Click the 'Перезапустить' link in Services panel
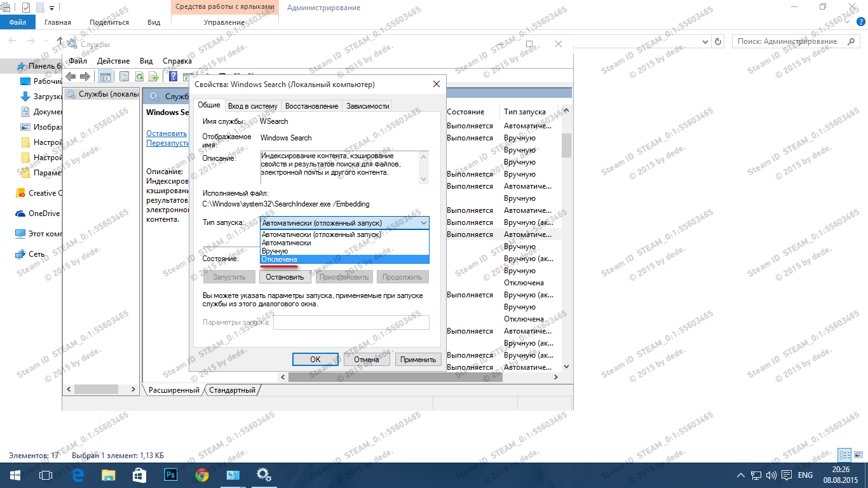This screenshot has height=488, width=868. pos(168,143)
